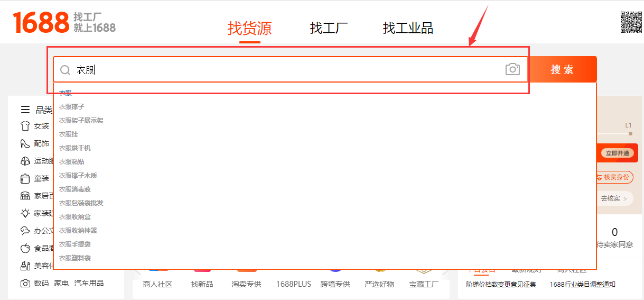Choose suggestion 衣服撑子木质
Image resolution: width=644 pixels, height=300 pixels.
coord(78,175)
